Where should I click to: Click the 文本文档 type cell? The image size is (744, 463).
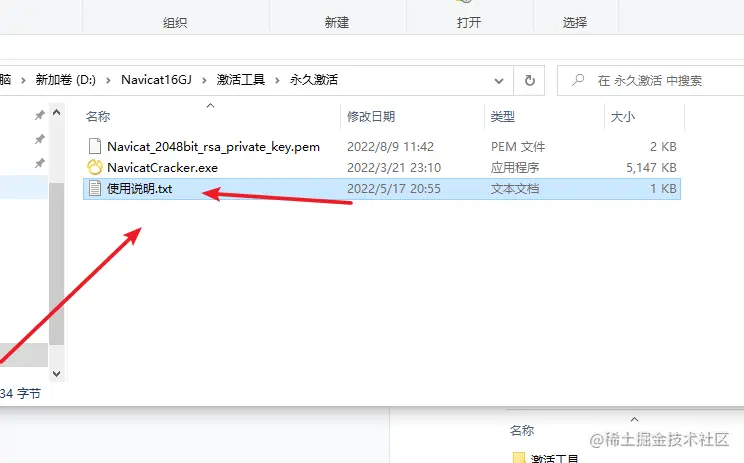pyautogui.click(x=515, y=189)
